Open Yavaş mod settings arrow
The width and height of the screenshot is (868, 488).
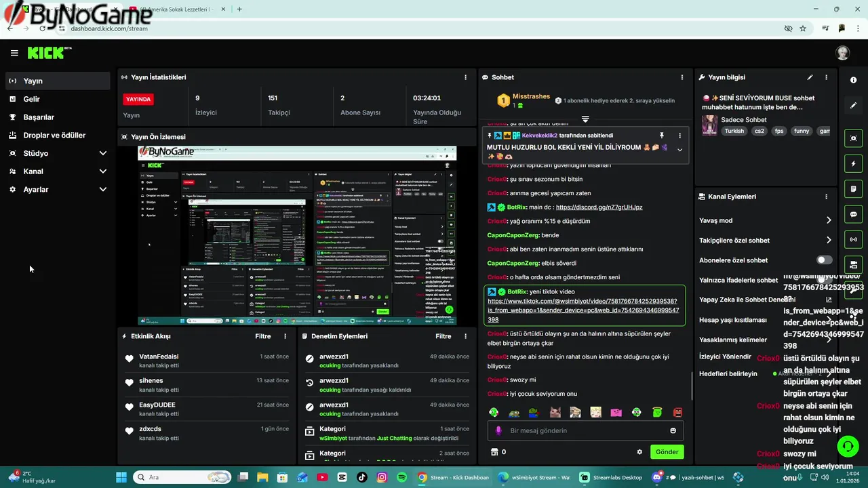(x=828, y=220)
